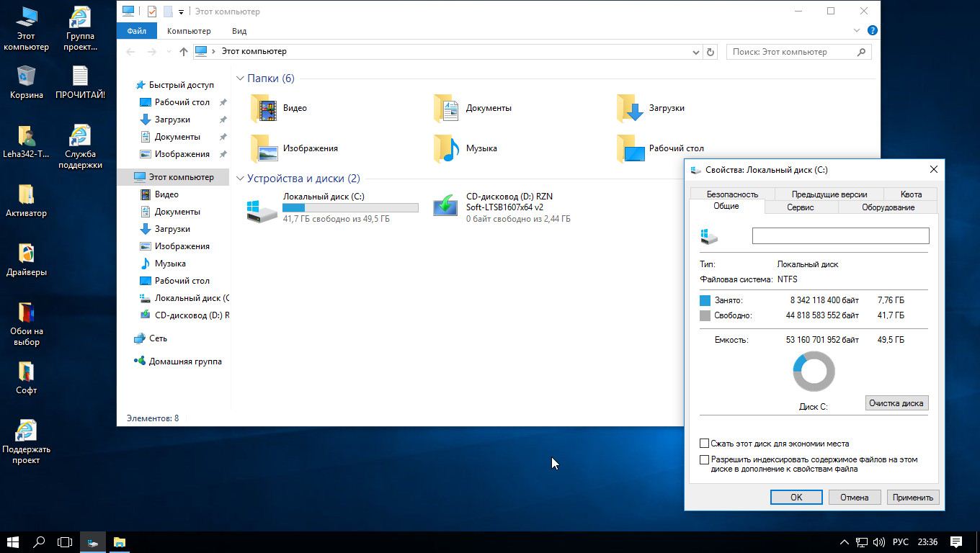980x553 pixels.
Task: Open address bar history dropdown arrow
Action: (x=695, y=52)
